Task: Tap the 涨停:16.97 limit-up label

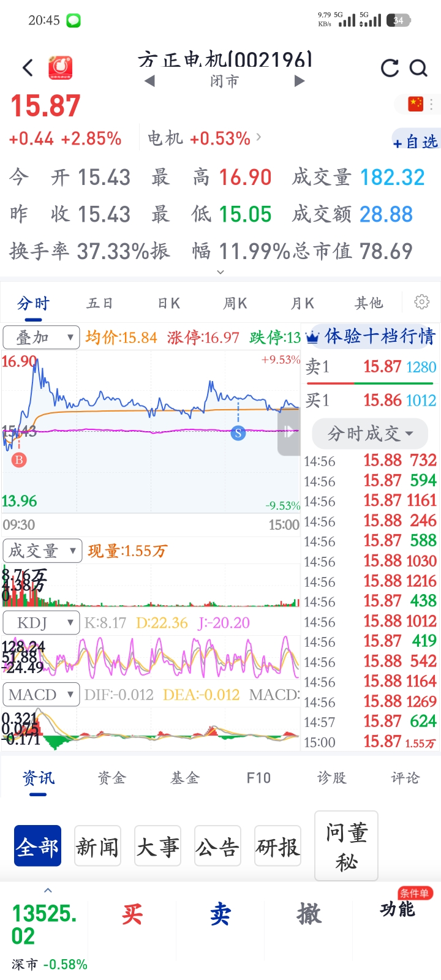Action: coord(203,337)
